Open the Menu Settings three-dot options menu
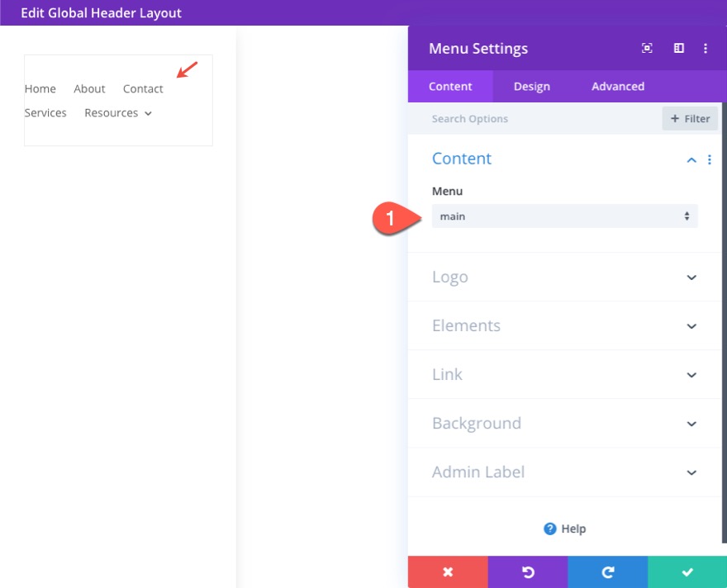This screenshot has height=588, width=727. [706, 48]
